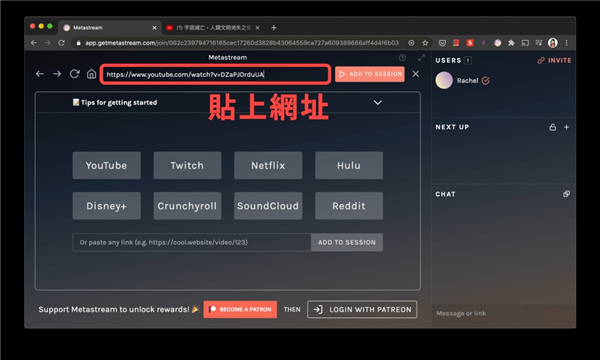Focus the YouTube URL input field
Image resolution: width=600 pixels, height=360 pixels.
215,74
